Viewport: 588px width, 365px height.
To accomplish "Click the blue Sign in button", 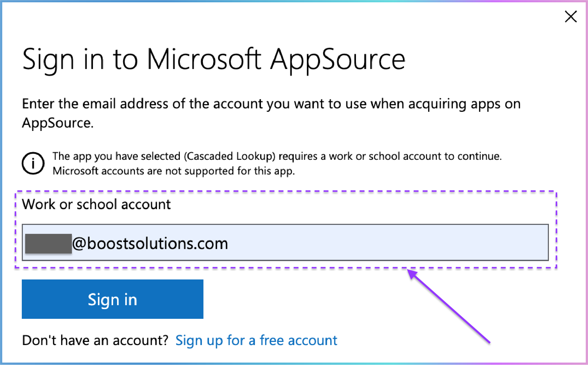I will click(x=113, y=299).
